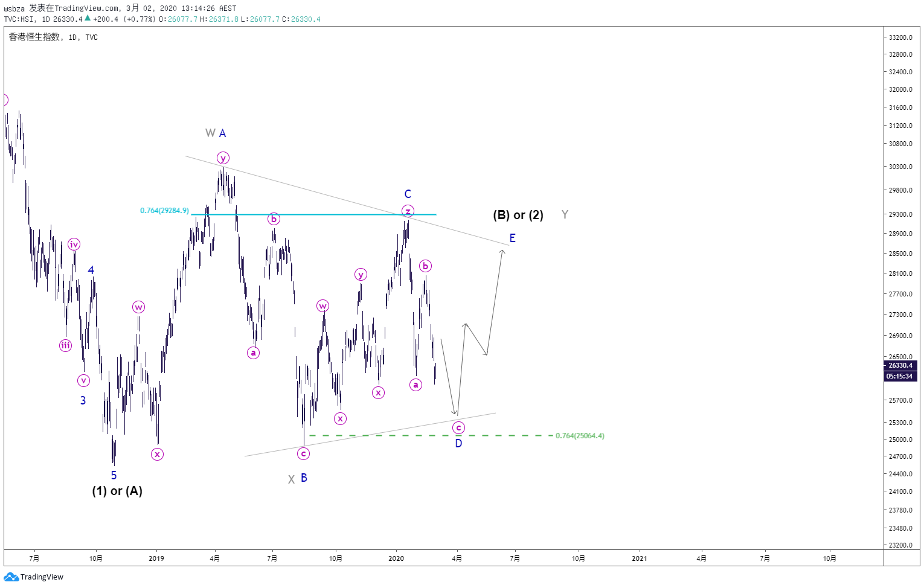Click the 2021 time axis label

(x=639, y=558)
